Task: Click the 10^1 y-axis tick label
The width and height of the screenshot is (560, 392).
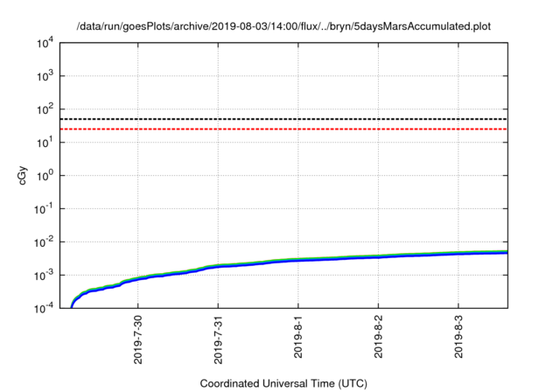Action: 45,143
